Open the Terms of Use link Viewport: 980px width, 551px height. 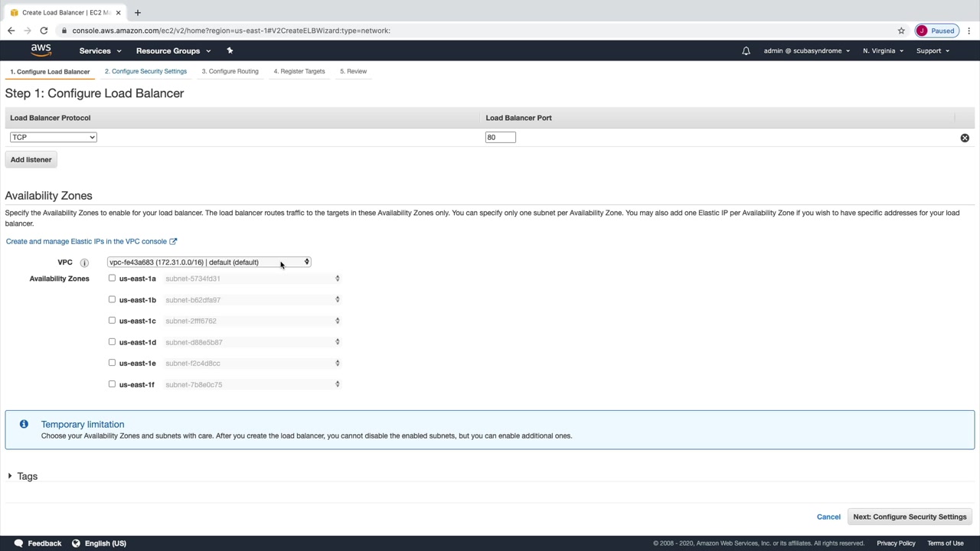coord(946,543)
